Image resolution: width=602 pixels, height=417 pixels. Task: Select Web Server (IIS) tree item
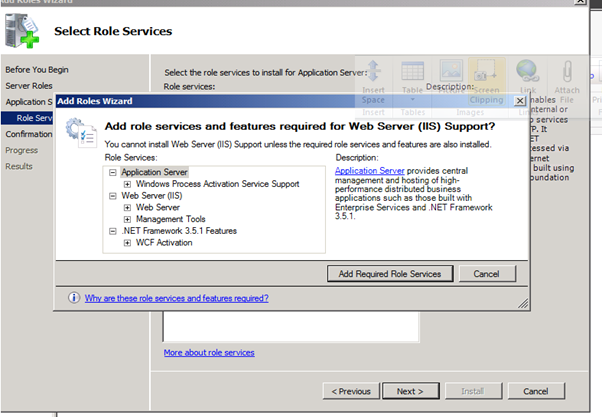(x=152, y=196)
